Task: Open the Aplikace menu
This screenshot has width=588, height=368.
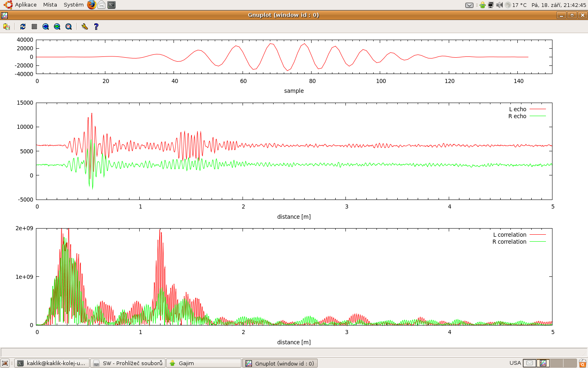Action: [x=25, y=5]
